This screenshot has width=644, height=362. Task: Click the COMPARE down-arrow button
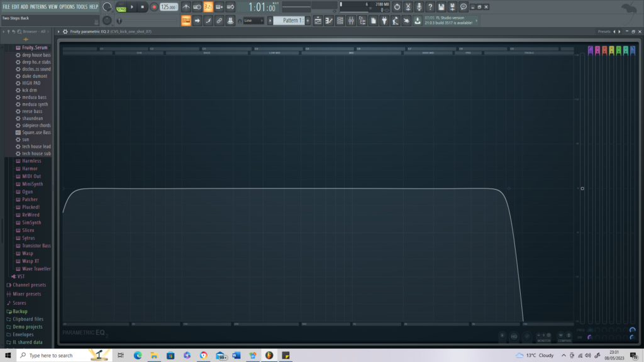(x=561, y=336)
